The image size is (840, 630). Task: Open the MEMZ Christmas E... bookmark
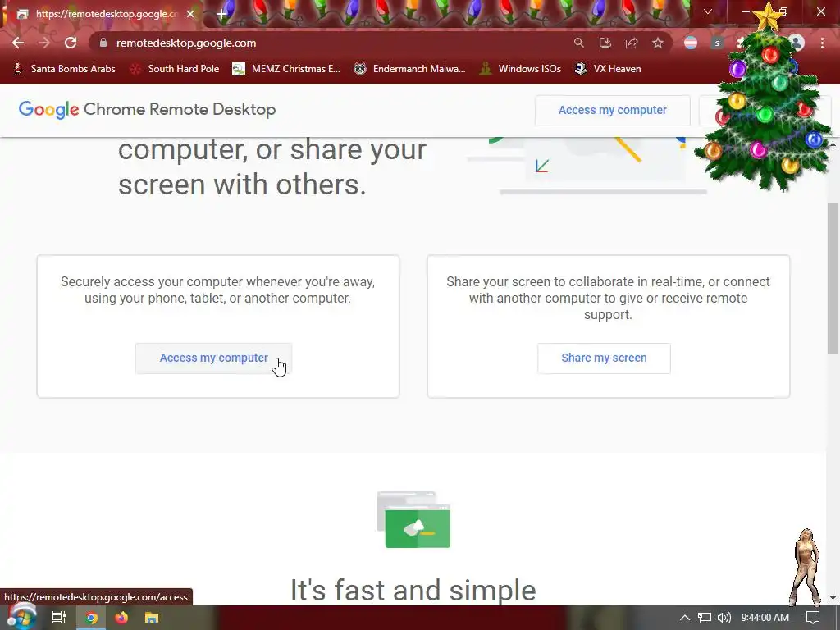(286, 69)
